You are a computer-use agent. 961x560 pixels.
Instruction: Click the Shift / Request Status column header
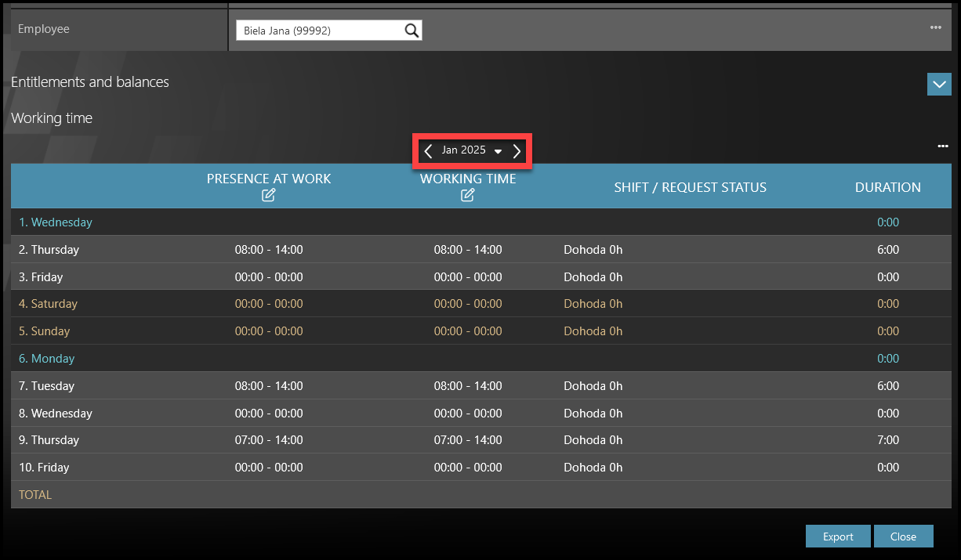tap(690, 187)
